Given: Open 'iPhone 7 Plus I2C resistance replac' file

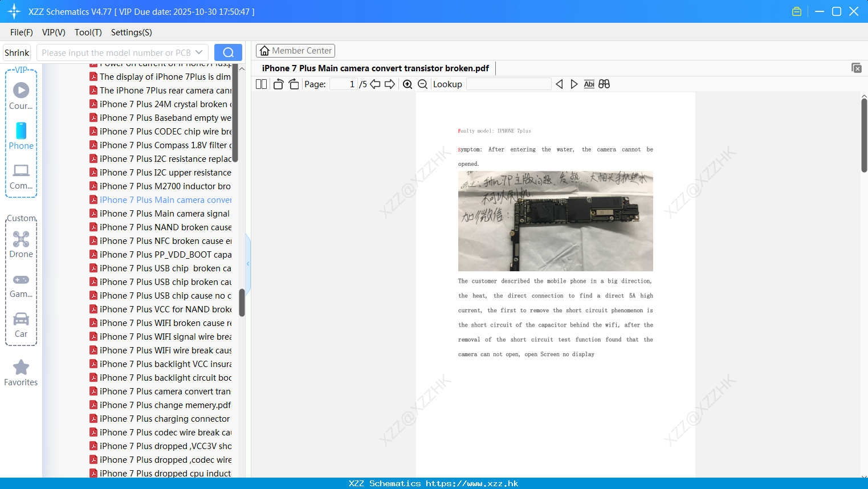Looking at the screenshot, I should [165, 159].
